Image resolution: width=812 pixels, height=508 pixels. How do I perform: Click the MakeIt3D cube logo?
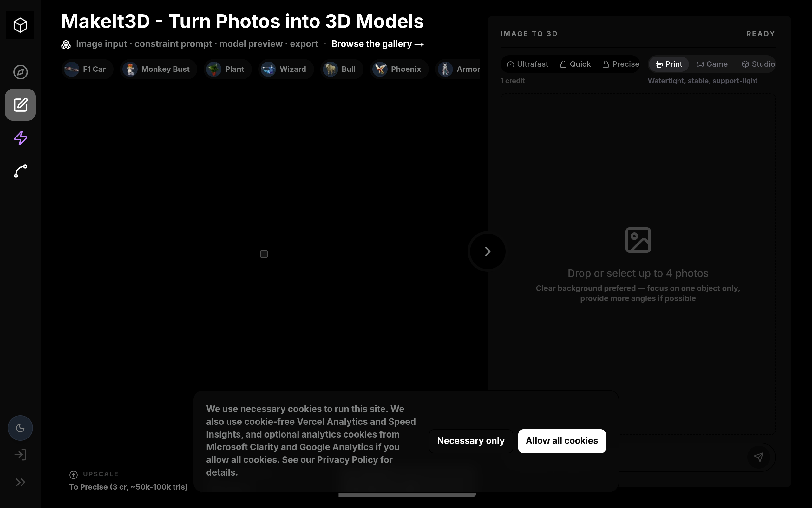click(x=20, y=25)
